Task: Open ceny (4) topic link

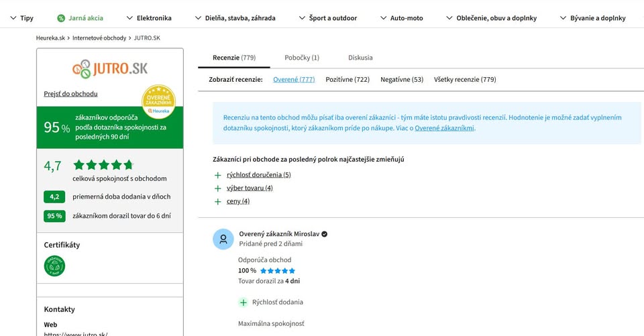Action: (238, 201)
